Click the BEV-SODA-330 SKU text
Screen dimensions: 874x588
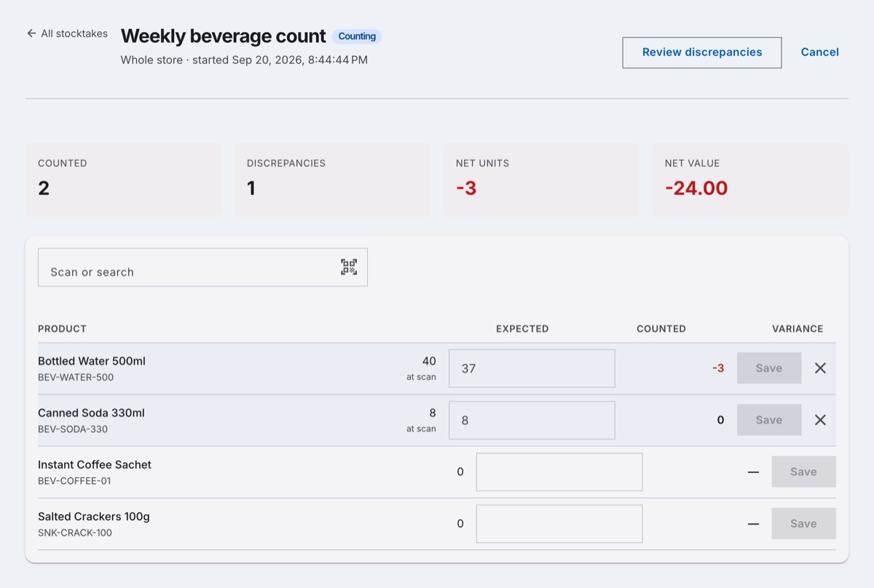tap(73, 429)
